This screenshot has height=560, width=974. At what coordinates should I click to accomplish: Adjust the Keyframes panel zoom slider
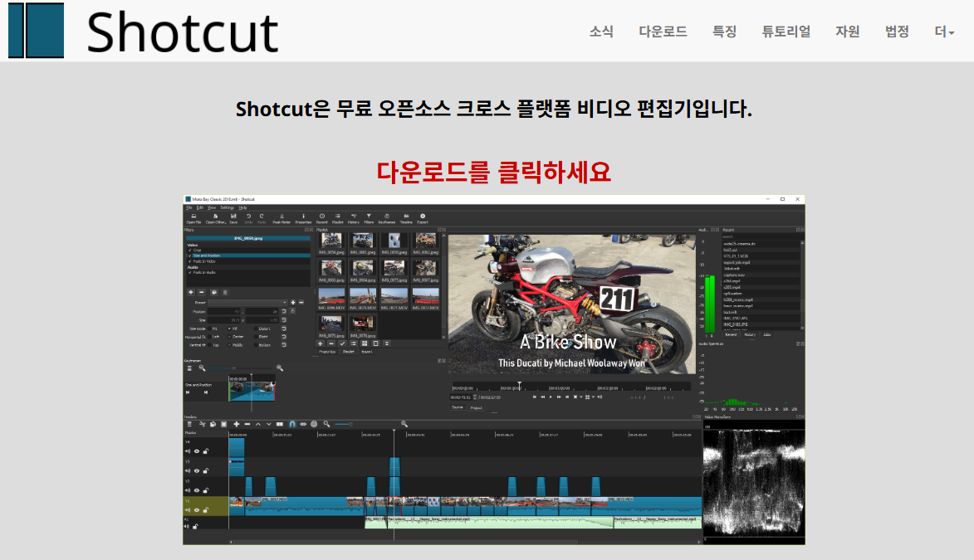coord(241,368)
